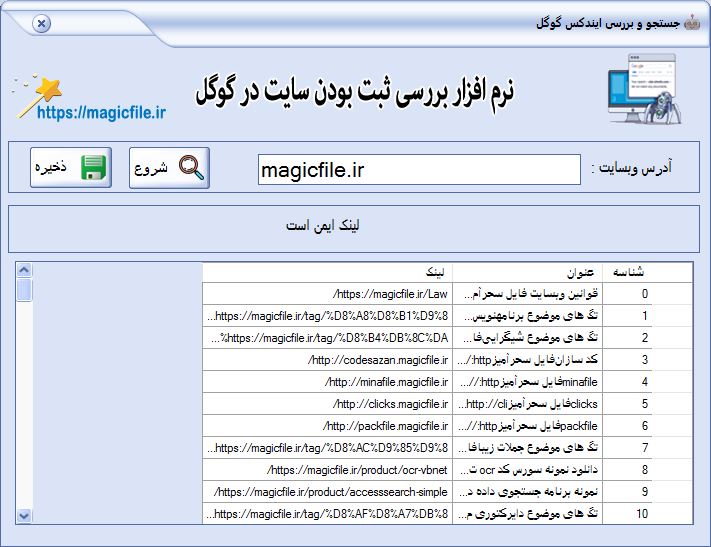
Task: Click the title cell نمونه برنامه جستجوی داده
Action: 527,492
